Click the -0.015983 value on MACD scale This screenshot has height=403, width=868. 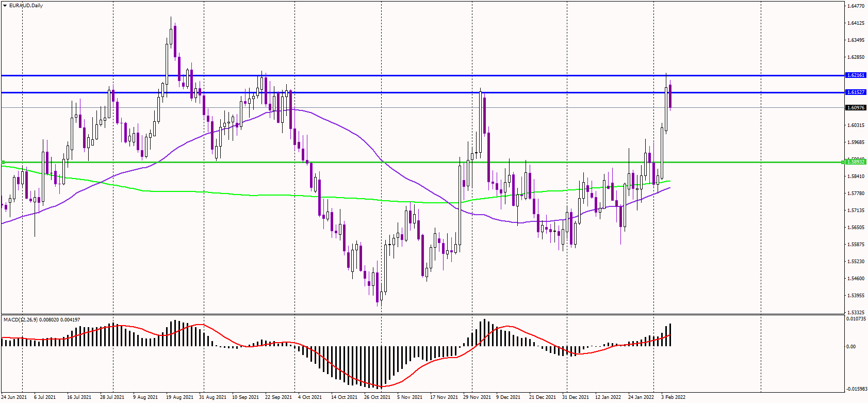click(856, 389)
